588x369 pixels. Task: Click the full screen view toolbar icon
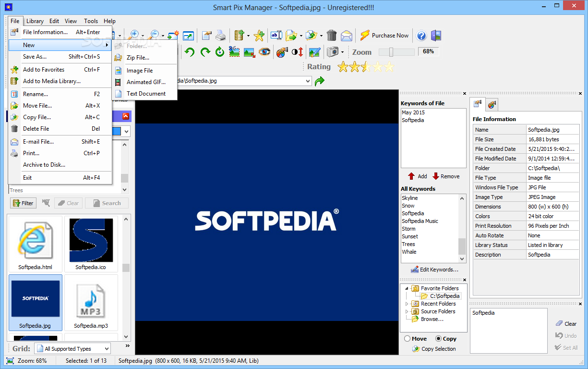(188, 36)
